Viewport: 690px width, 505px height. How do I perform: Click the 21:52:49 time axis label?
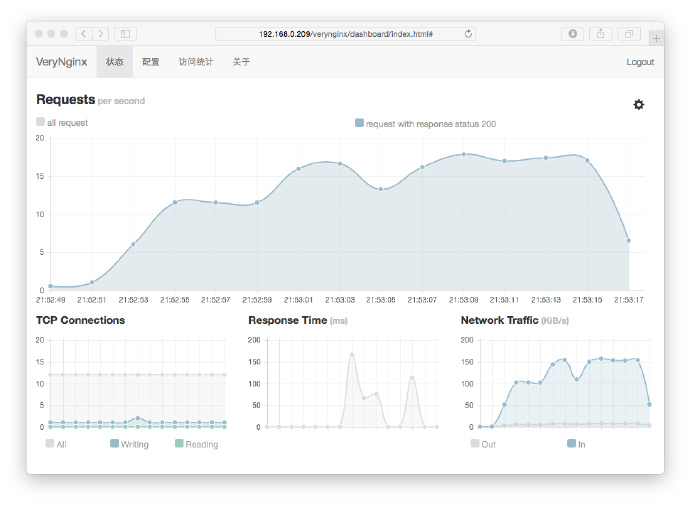(x=51, y=300)
